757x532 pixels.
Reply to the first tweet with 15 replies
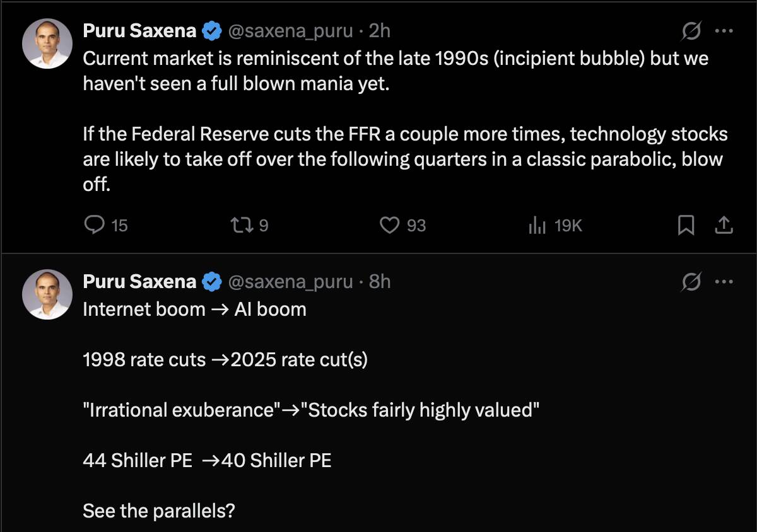95,225
